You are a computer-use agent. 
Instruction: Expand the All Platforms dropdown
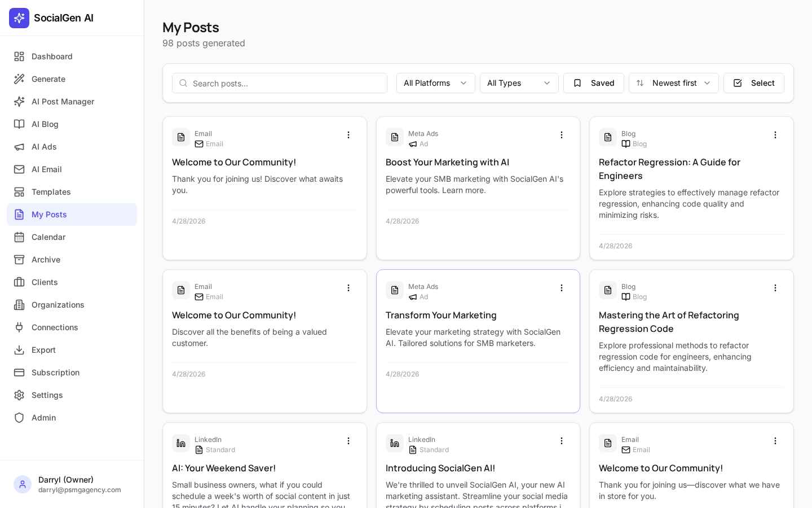point(436,83)
